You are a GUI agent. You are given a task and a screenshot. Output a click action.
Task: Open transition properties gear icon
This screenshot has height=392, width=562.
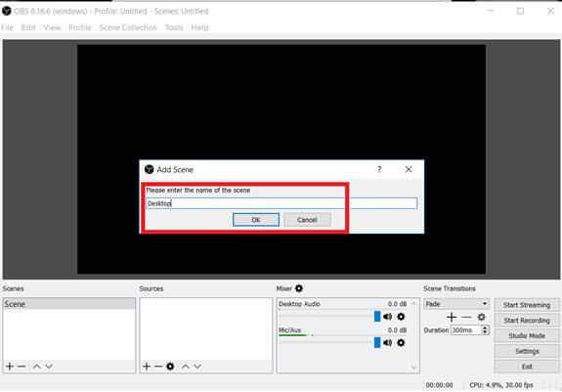pyautogui.click(x=481, y=317)
